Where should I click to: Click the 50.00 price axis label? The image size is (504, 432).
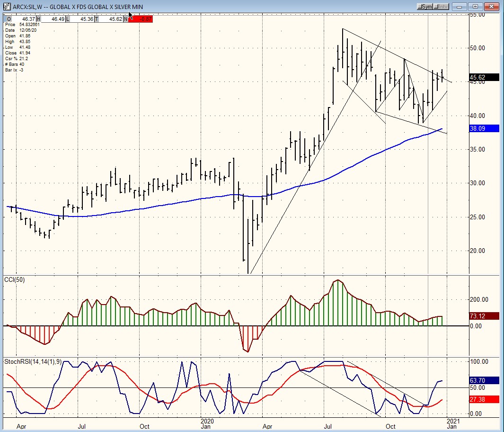pyautogui.click(x=477, y=48)
